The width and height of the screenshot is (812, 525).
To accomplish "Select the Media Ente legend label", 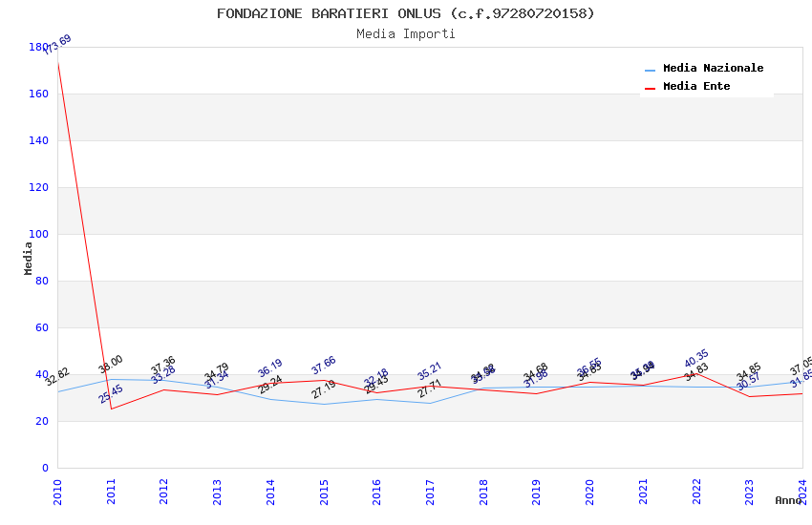I will pos(696,86).
